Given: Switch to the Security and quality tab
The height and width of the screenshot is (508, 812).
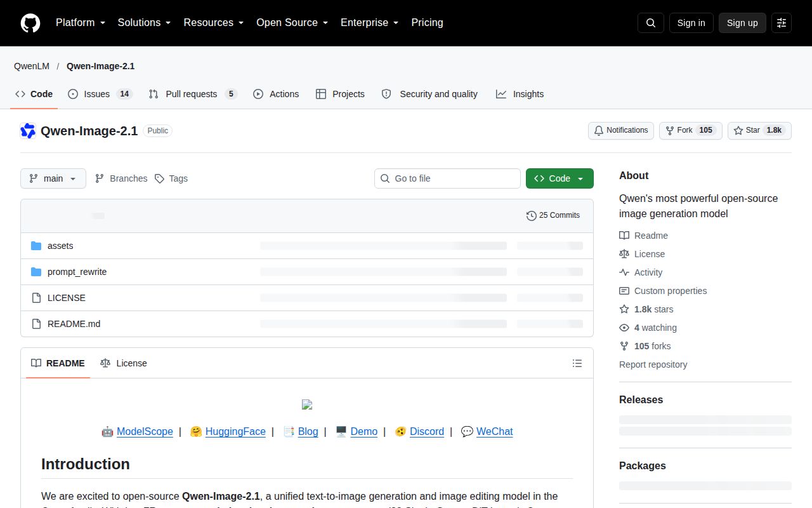Looking at the screenshot, I should tap(429, 94).
